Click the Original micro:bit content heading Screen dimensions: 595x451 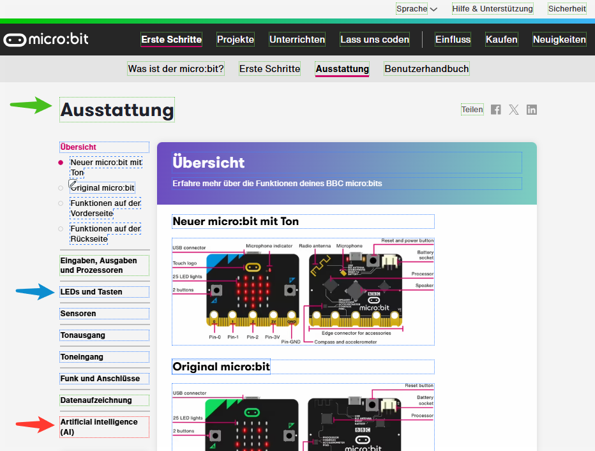(x=221, y=366)
